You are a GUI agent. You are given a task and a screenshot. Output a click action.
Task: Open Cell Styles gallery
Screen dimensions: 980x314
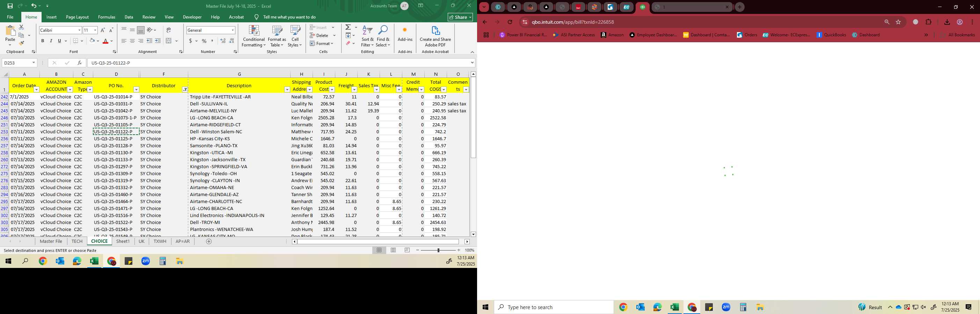295,37
